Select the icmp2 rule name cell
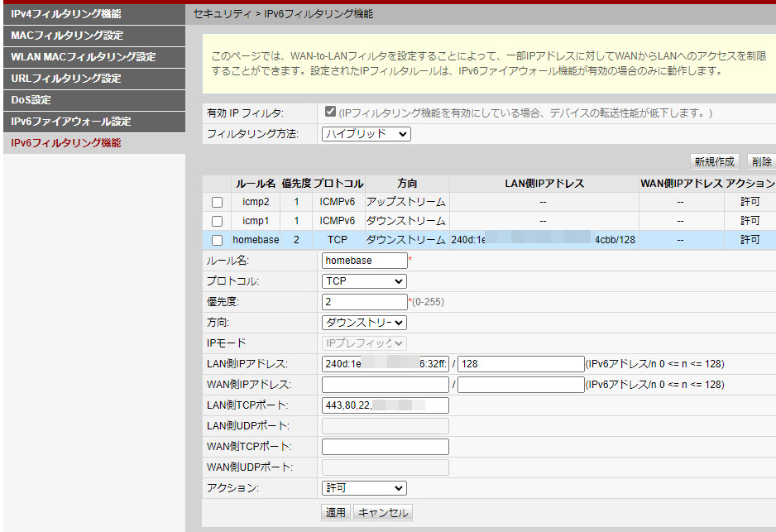The height and width of the screenshot is (532, 776). (256, 202)
